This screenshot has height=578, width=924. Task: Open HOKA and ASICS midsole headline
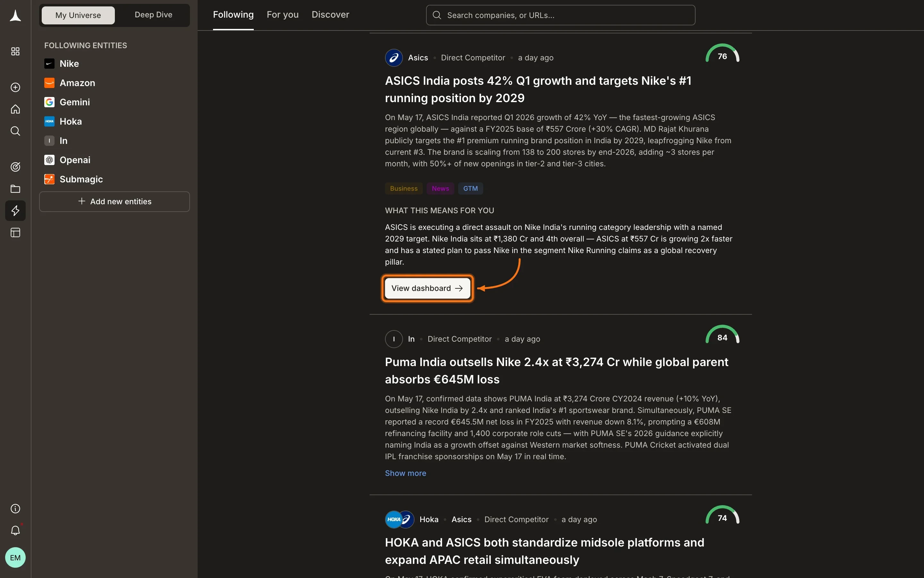pos(544,551)
